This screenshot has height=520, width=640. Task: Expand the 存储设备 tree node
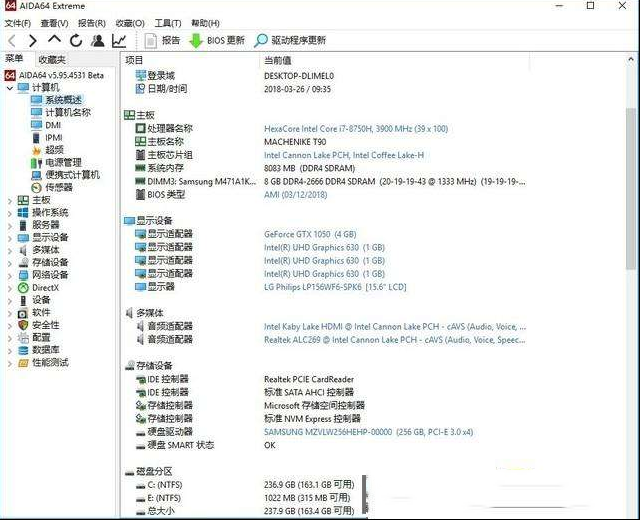pos(10,263)
